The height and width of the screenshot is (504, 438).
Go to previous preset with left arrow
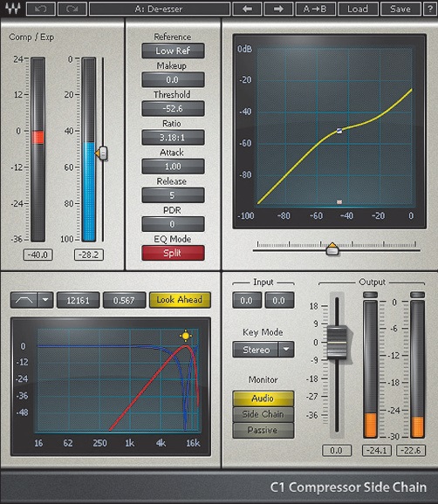coord(247,9)
